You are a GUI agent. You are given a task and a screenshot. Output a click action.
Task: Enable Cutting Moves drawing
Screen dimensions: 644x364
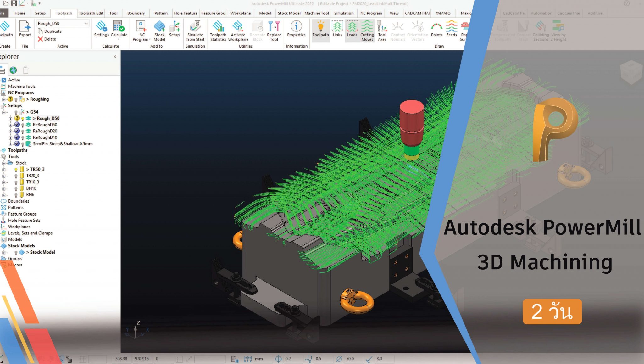367,31
